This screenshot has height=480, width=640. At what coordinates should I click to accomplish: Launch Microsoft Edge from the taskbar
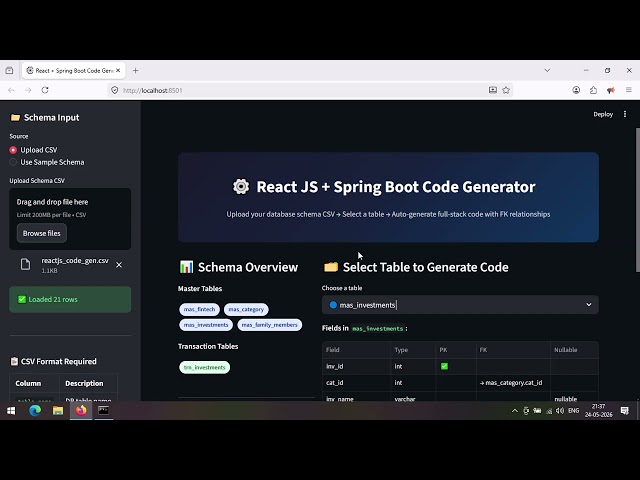tap(35, 411)
